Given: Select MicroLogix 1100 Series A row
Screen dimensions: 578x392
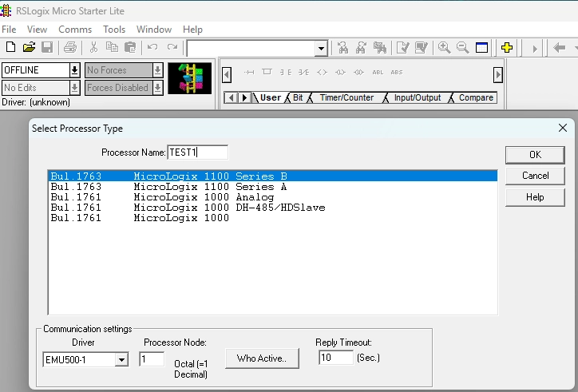Looking at the screenshot, I should point(273,187).
